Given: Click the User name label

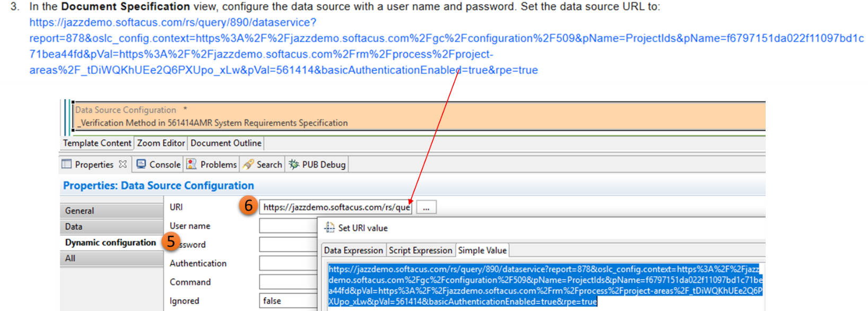Looking at the screenshot, I should point(190,226).
